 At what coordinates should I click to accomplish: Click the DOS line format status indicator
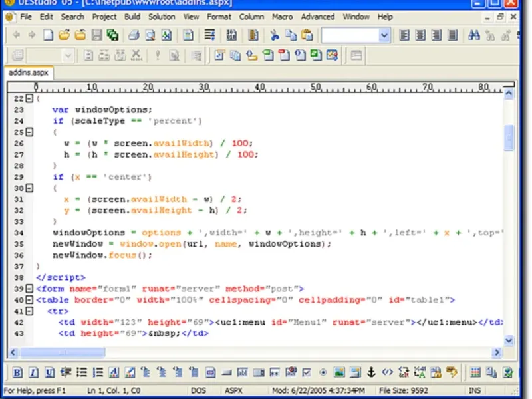198,390
